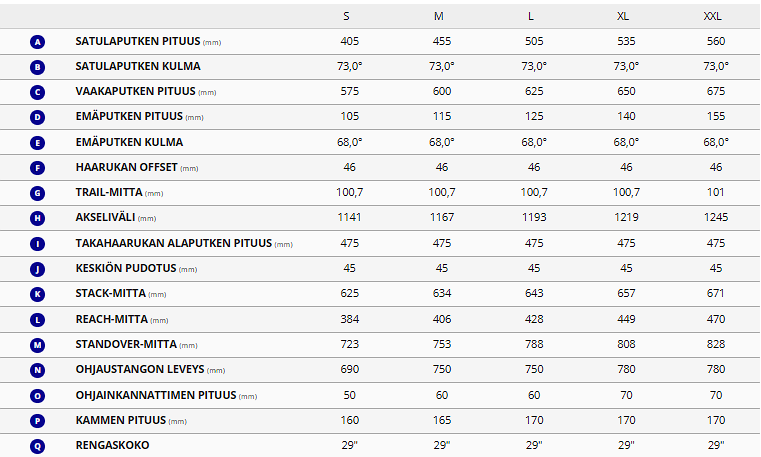Click the J badge for Keskiön pudotus
This screenshot has width=761, height=457.
coord(38,268)
